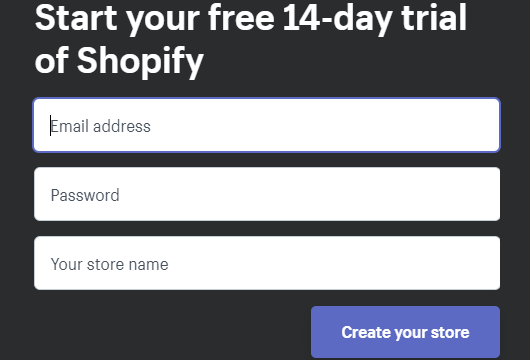Click the word 'trial' in the heading

point(434,17)
